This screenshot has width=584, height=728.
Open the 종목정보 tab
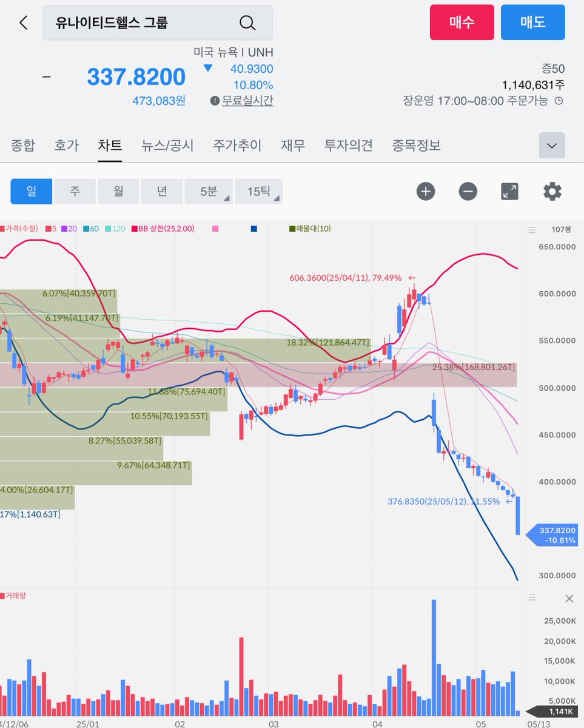click(417, 146)
